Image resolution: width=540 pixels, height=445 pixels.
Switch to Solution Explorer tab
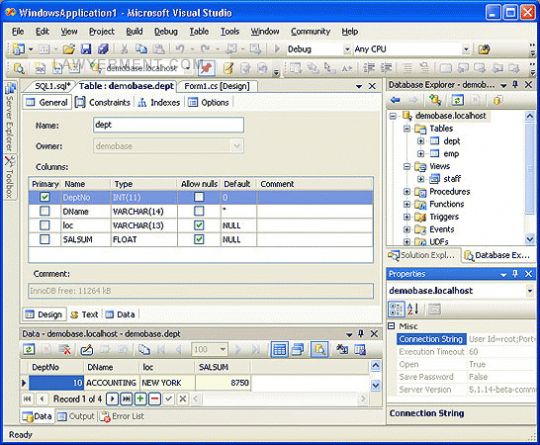422,255
